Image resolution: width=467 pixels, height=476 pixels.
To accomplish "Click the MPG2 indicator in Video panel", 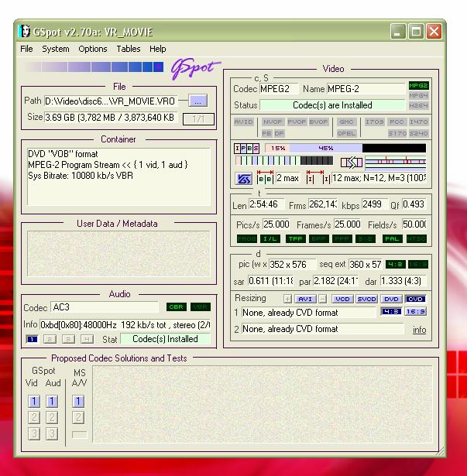I will [x=419, y=86].
